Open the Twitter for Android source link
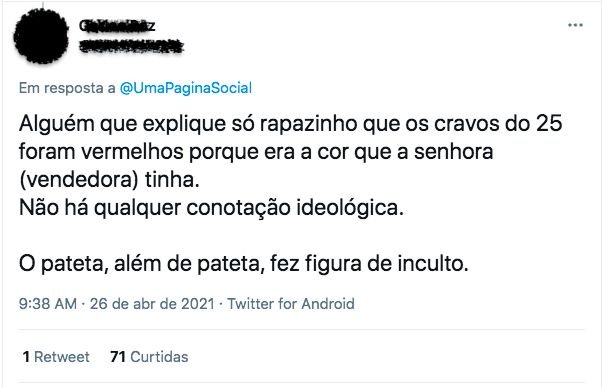Viewport: 603px width, 388px height. (x=291, y=304)
